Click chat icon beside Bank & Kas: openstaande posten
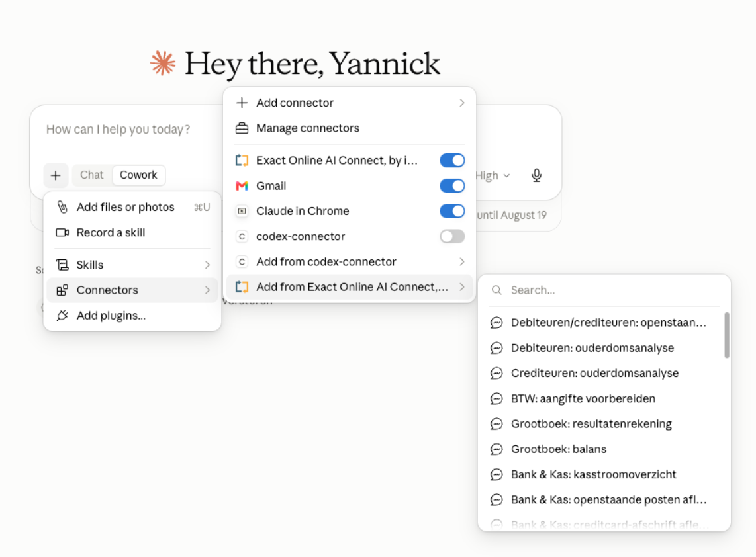Image resolution: width=756 pixels, height=557 pixels. click(x=496, y=499)
